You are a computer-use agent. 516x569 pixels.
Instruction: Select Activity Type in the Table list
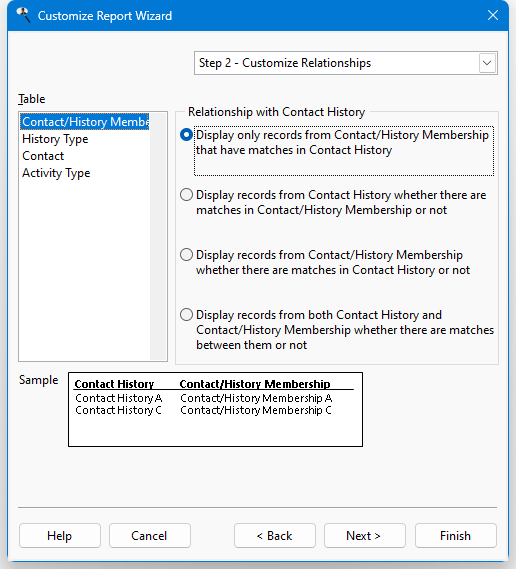pos(56,173)
